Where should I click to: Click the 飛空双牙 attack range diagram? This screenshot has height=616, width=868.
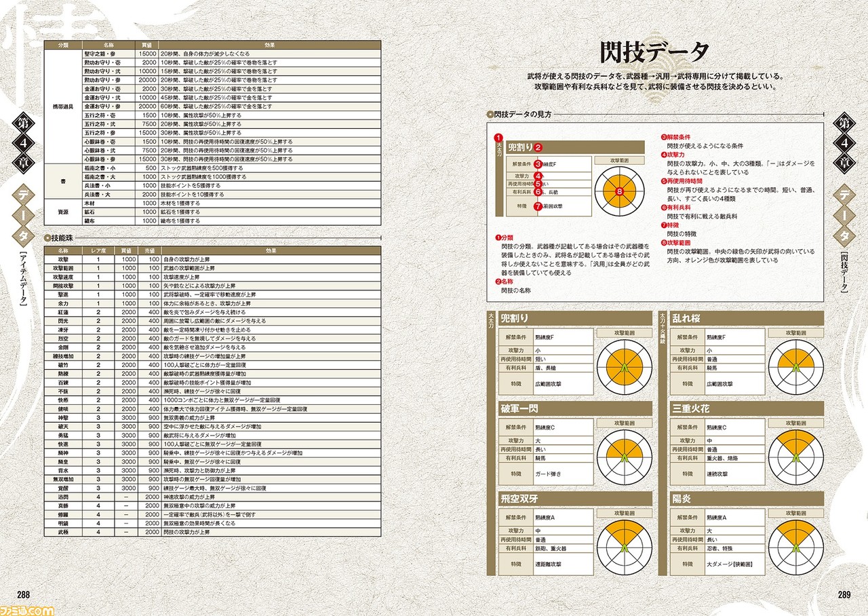click(x=623, y=548)
